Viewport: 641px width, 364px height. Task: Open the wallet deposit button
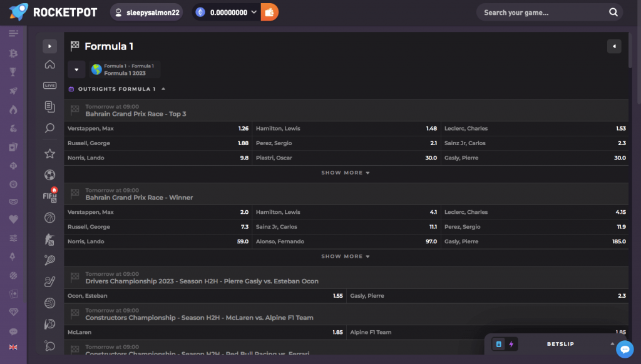pos(269,13)
